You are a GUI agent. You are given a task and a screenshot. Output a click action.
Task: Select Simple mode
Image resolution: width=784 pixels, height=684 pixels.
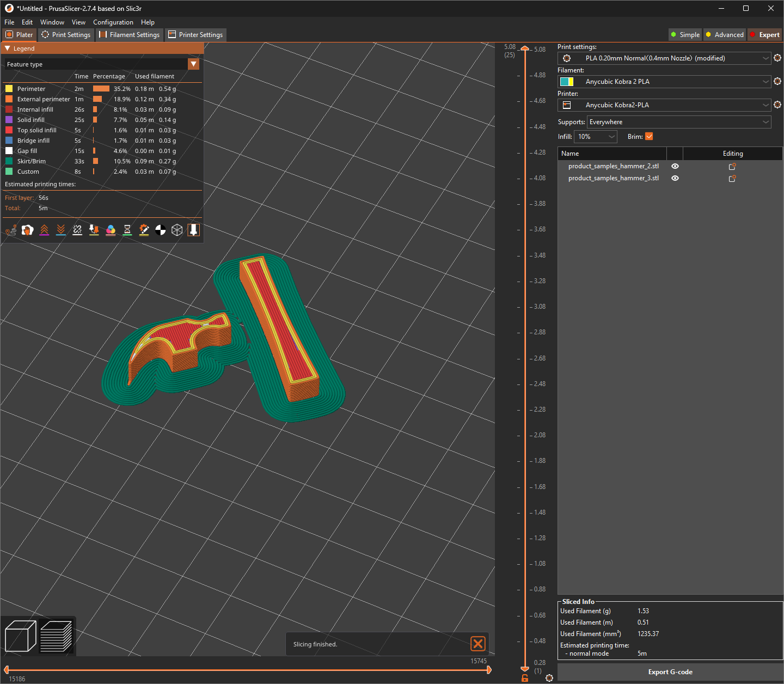[x=685, y=35]
